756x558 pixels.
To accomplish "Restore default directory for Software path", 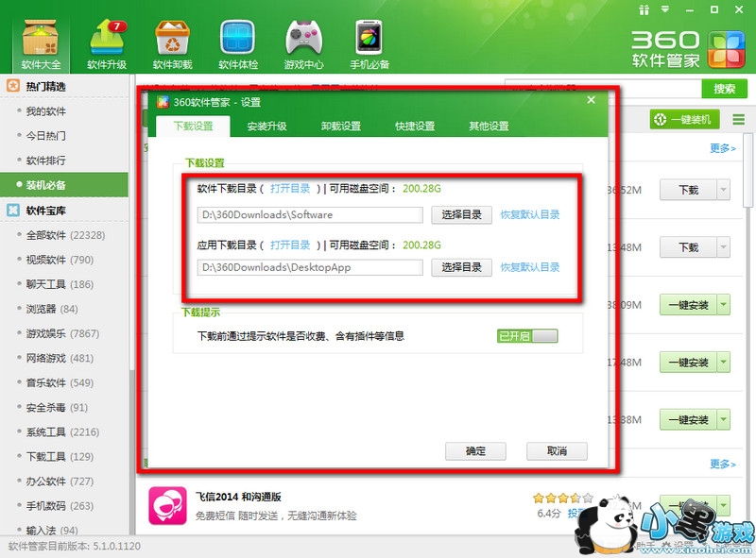I will click(x=530, y=215).
